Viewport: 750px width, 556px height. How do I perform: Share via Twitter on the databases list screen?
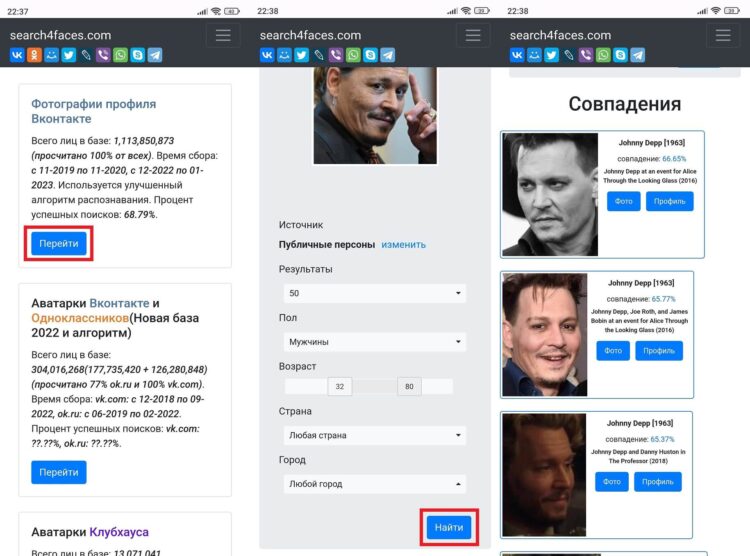(x=69, y=55)
